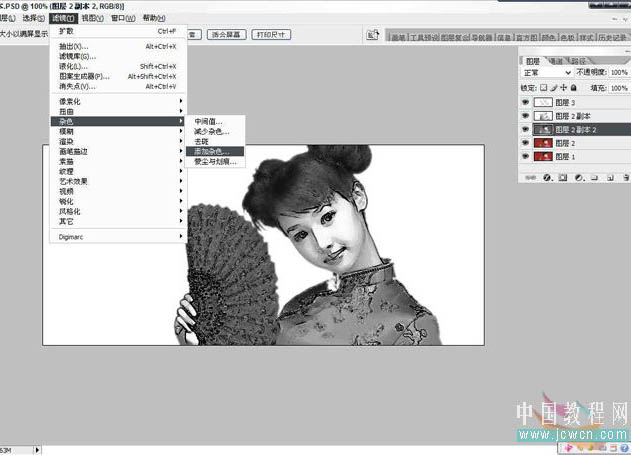Screen dimensions: 631x455
Task: Toggle visibility of 图层 1
Action: 526,157
